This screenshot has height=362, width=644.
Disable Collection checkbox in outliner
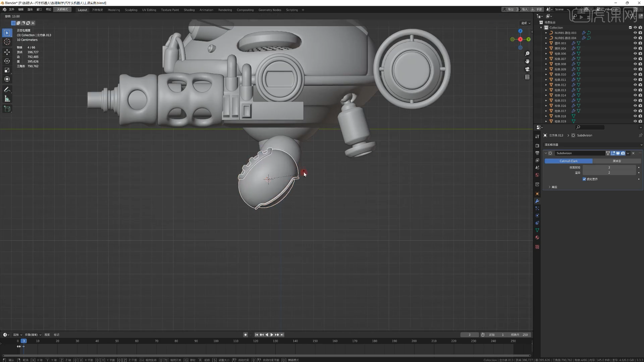tap(630, 27)
